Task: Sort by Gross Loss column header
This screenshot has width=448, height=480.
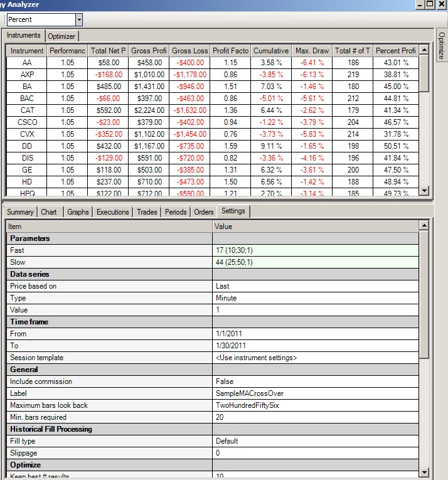Action: point(189,51)
